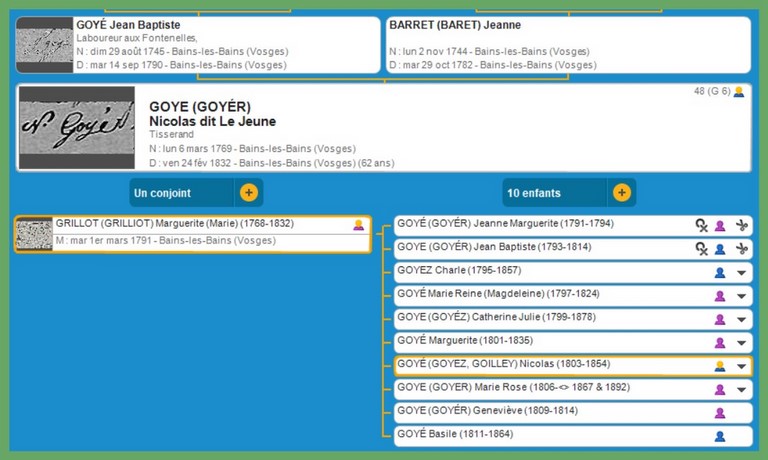The height and width of the screenshot is (460, 768).
Task: Click scissors icon on Jean Baptiste row
Action: [x=741, y=250]
